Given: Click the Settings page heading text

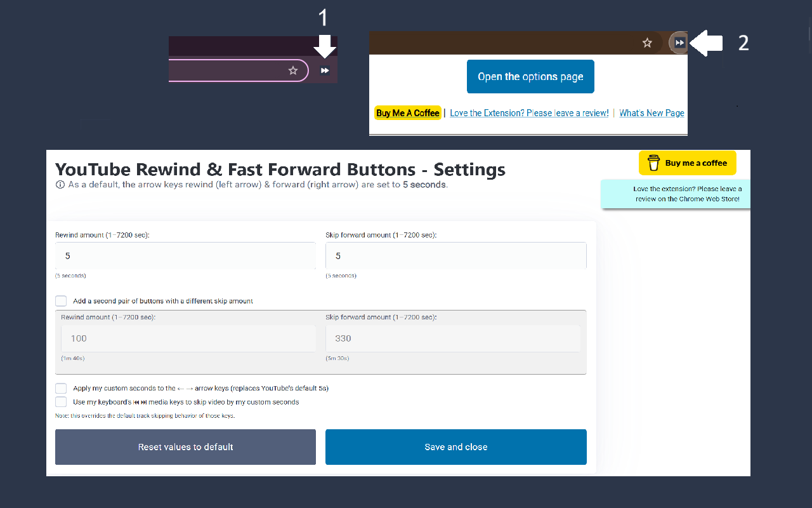Looking at the screenshot, I should point(280,170).
